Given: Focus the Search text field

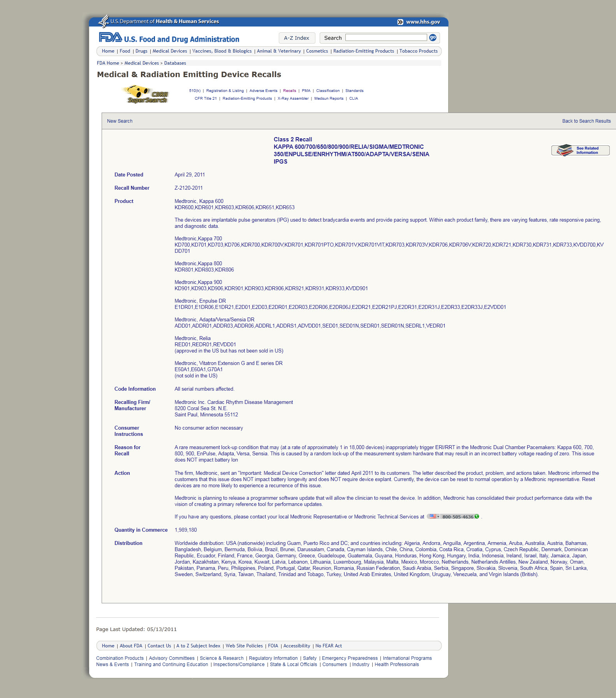Looking at the screenshot, I should [x=386, y=38].
